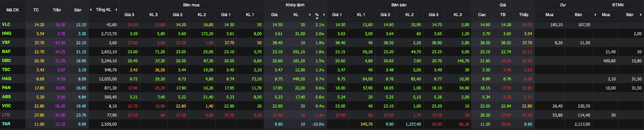
Task: Click left arrow next to % column
Action: click(x=310, y=15)
